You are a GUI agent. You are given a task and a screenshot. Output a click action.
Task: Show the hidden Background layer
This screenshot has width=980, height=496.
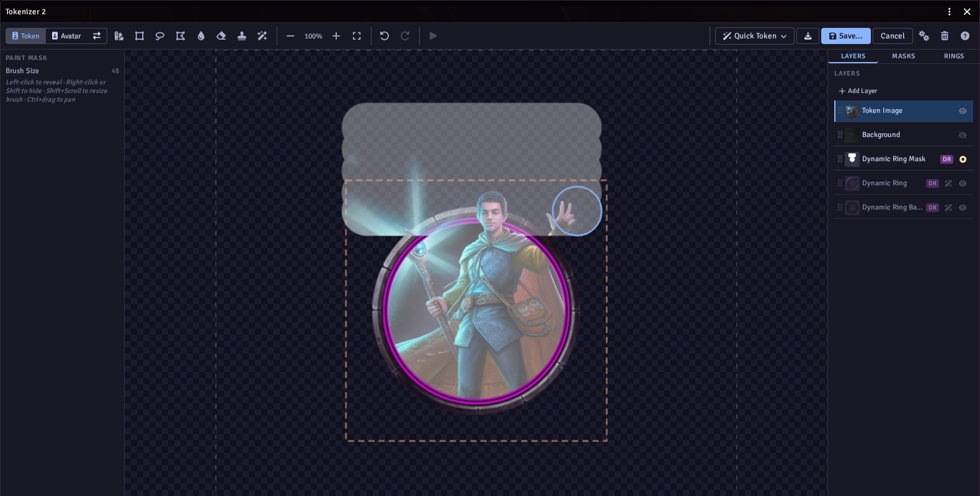pos(963,135)
